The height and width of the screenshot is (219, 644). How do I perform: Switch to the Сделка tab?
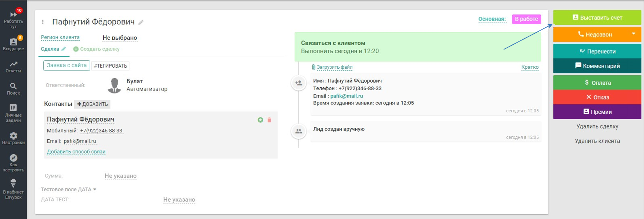pyautogui.click(x=50, y=49)
